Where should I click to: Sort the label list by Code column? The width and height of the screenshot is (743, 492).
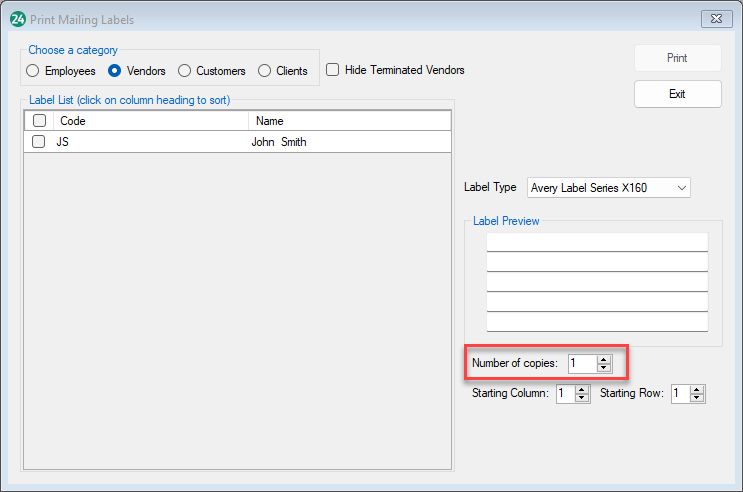click(x=150, y=121)
